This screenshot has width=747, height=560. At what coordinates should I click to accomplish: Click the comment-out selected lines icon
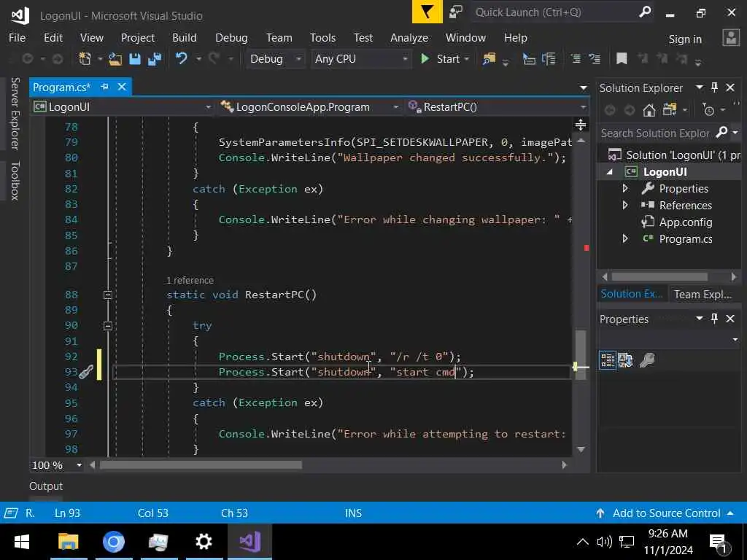click(576, 59)
